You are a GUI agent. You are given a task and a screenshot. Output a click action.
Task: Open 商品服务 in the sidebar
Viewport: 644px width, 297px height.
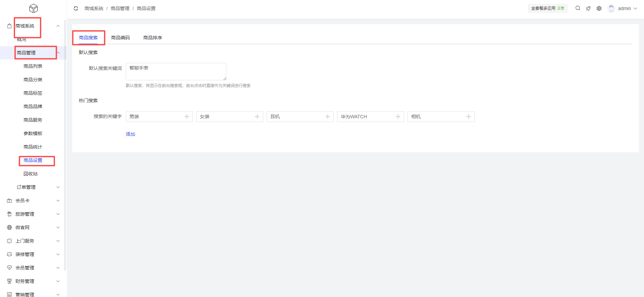pyautogui.click(x=33, y=120)
